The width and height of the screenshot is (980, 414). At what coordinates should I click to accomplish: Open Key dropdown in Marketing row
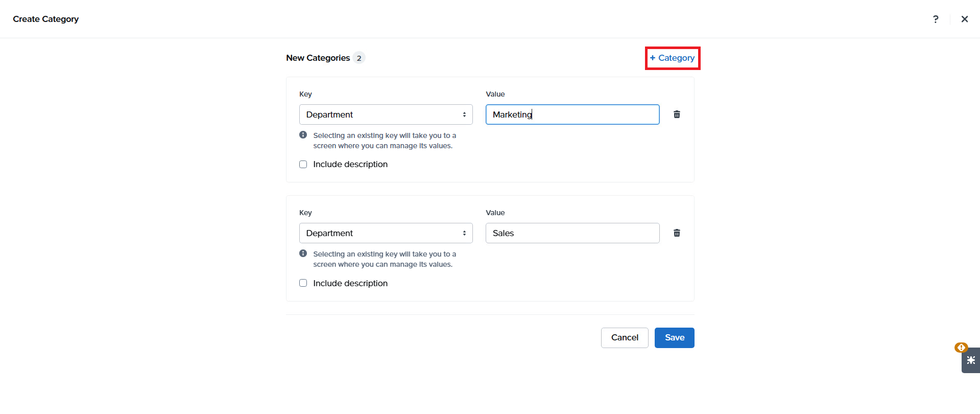[x=386, y=114]
